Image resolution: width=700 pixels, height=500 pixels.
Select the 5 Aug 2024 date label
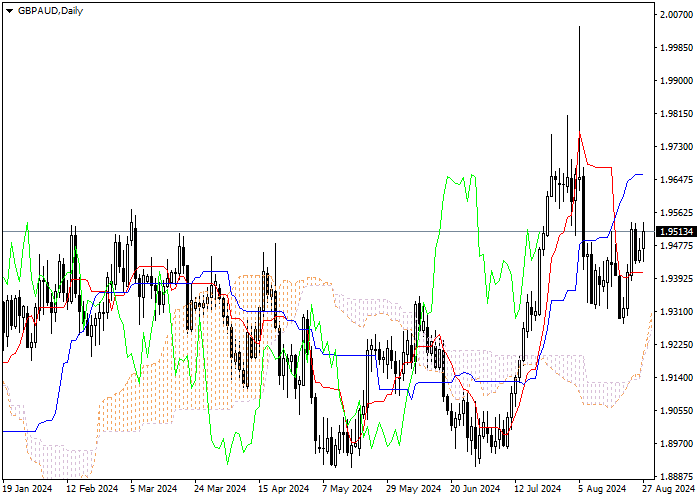pyautogui.click(x=602, y=489)
